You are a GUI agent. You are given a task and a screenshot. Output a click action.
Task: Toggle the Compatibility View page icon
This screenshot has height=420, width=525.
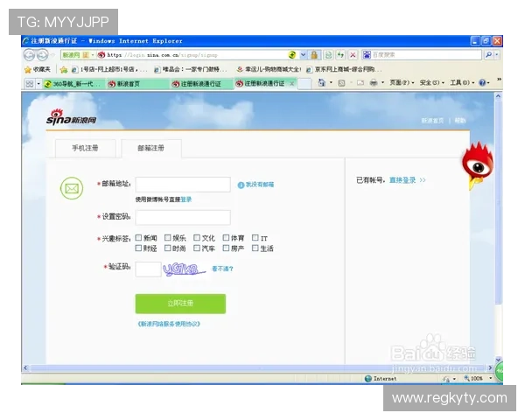pyautogui.click(x=329, y=54)
